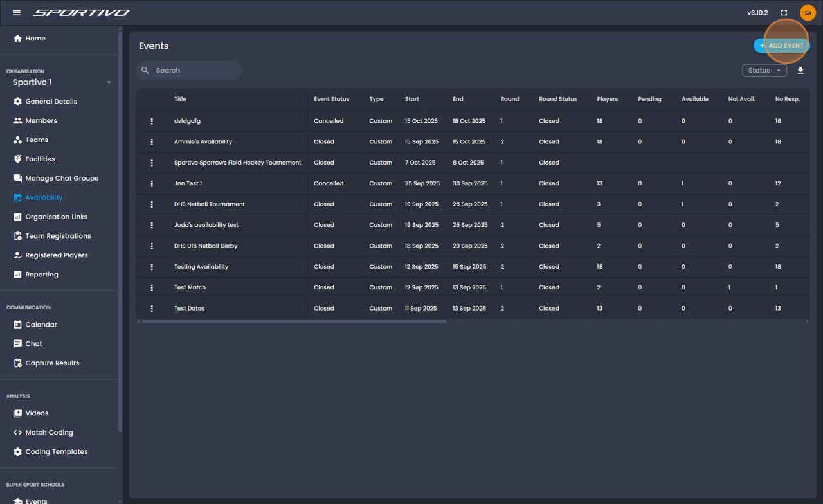Viewport: 823px width, 504px height.
Task: Sort by Not Avail. column header
Action: [742, 100]
